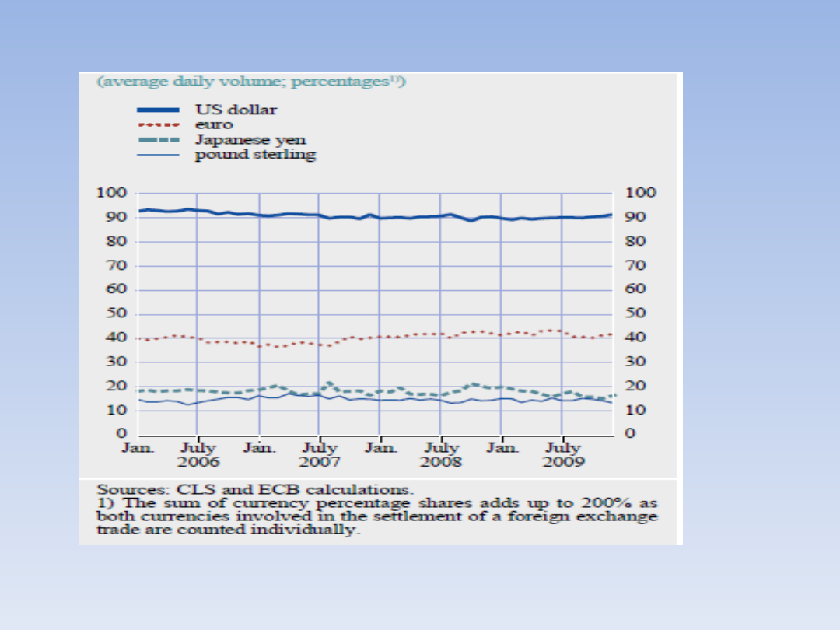Screen dimensions: 840x630
Task: Click the 0 label on left axis
Action: 121,434
